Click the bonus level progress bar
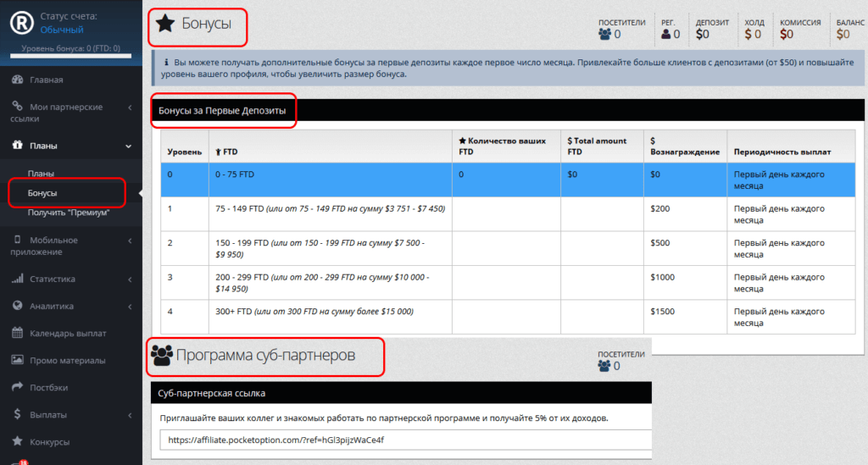 pos(71,58)
